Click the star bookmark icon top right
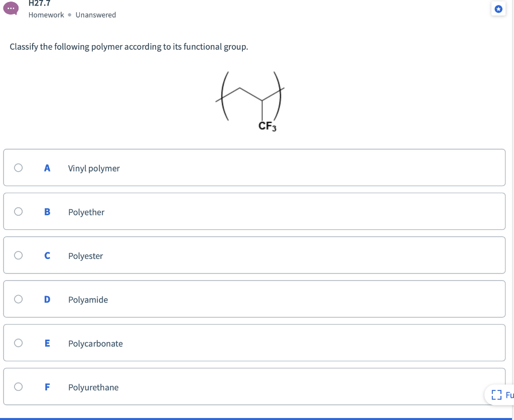This screenshot has height=420, width=514. click(x=498, y=9)
